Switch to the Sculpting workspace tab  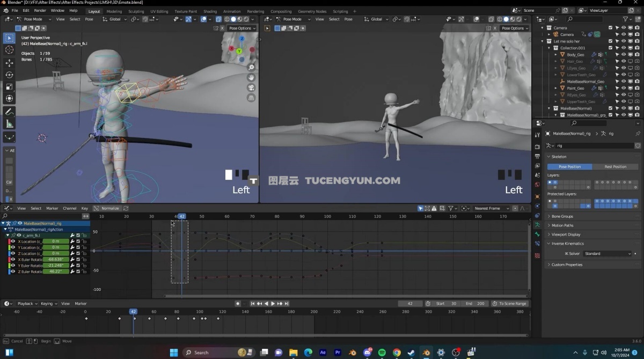[136, 11]
